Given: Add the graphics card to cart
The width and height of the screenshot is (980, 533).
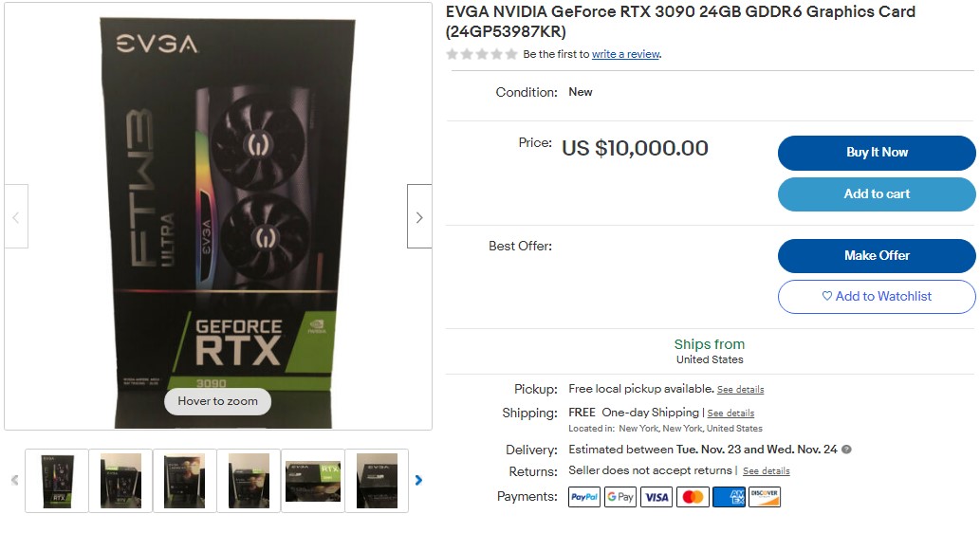Looking at the screenshot, I should pos(877,194).
